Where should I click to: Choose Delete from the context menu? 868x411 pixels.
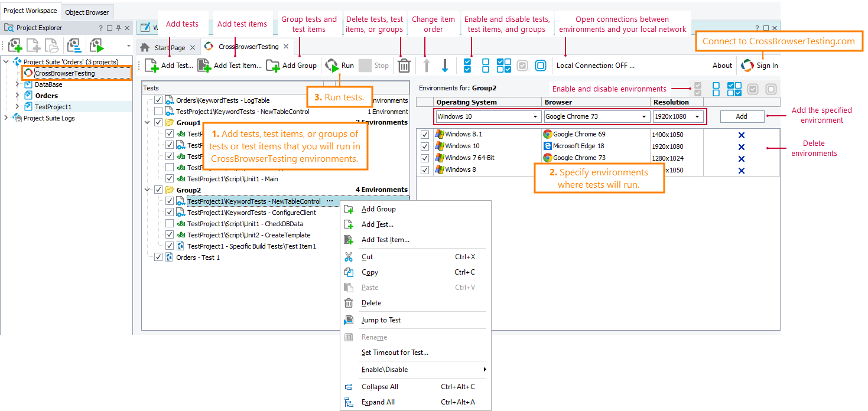pyautogui.click(x=415, y=303)
